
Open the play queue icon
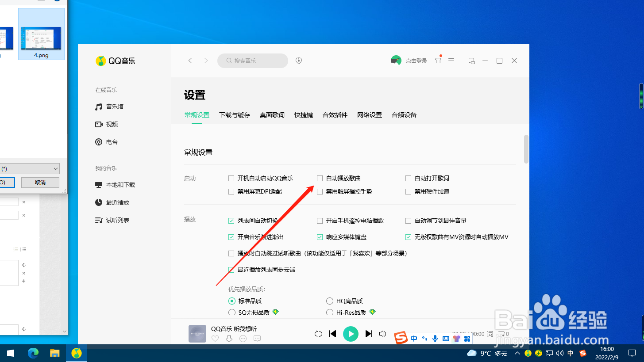coord(501,334)
